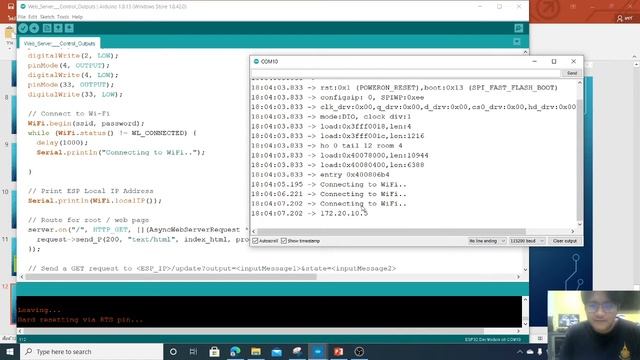Click the Verify sketch checkmark icon

pyautogui.click(x=23, y=28)
